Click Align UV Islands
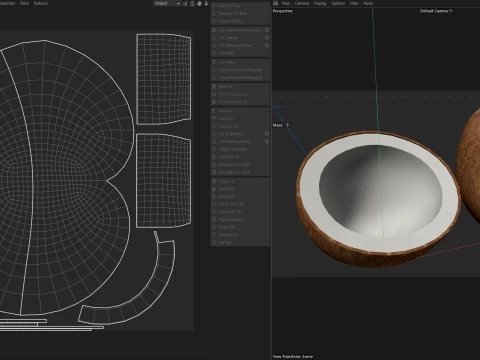Viewport: 480px width, 360px height. pyautogui.click(x=240, y=149)
